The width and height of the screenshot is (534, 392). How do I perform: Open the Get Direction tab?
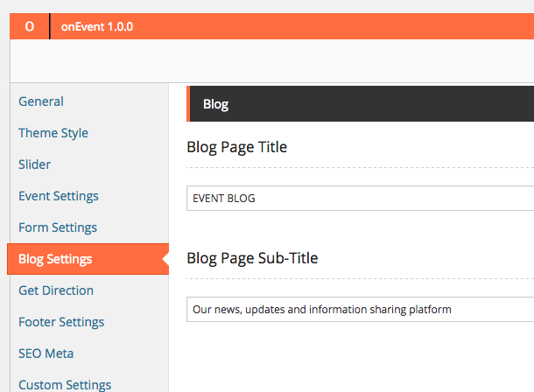[x=56, y=290]
